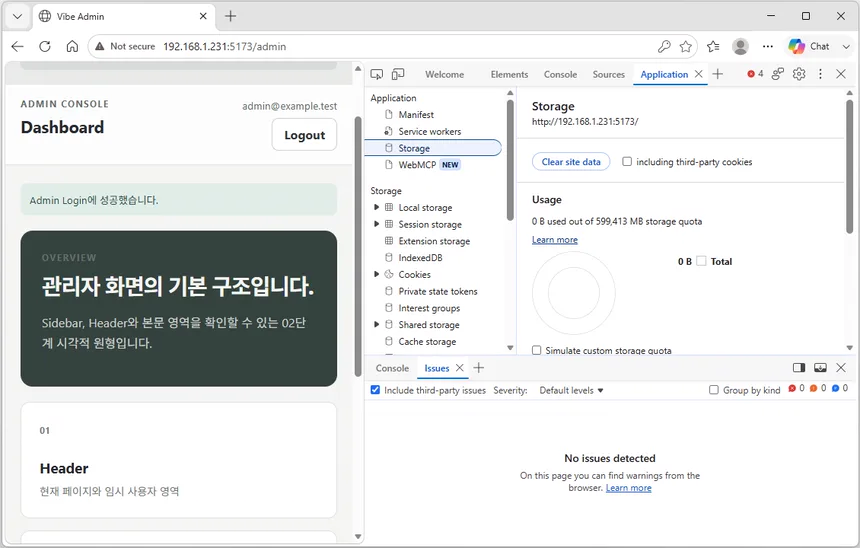
Task: Click the browser address bar URL
Action: tap(224, 47)
